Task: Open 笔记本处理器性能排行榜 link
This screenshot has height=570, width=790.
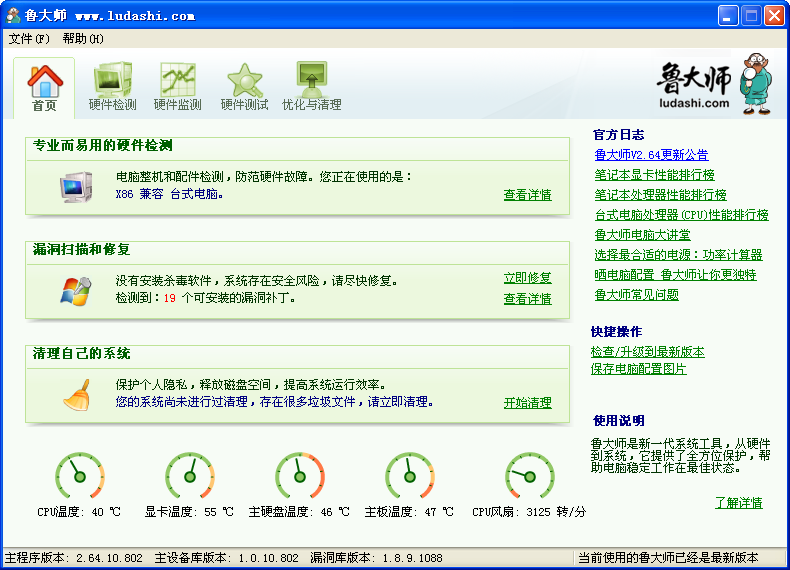Action: pyautogui.click(x=661, y=195)
